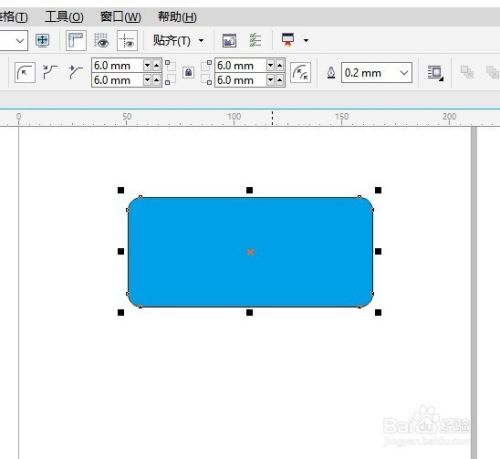The width and height of the screenshot is (500, 459).
Task: Increase the bottom-left corner radius
Action: coord(156,80)
